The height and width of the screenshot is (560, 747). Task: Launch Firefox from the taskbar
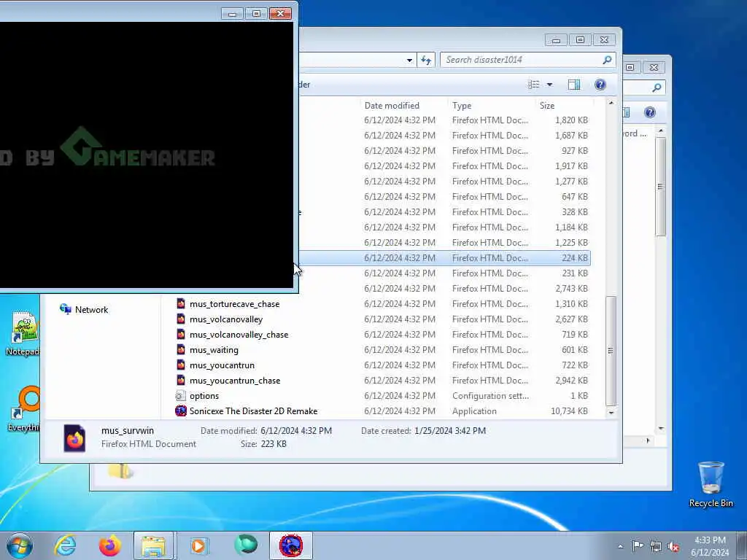[109, 545]
